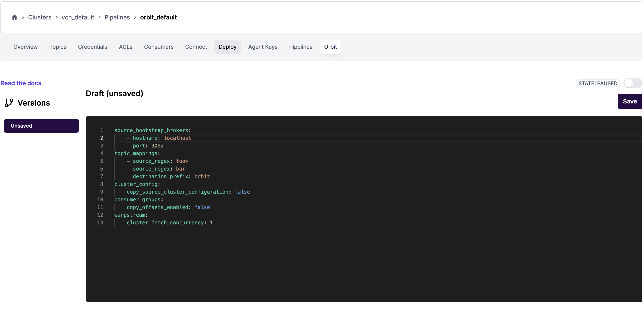This screenshot has width=644, height=318.
Task: View the Consumers tab
Action: point(159,47)
